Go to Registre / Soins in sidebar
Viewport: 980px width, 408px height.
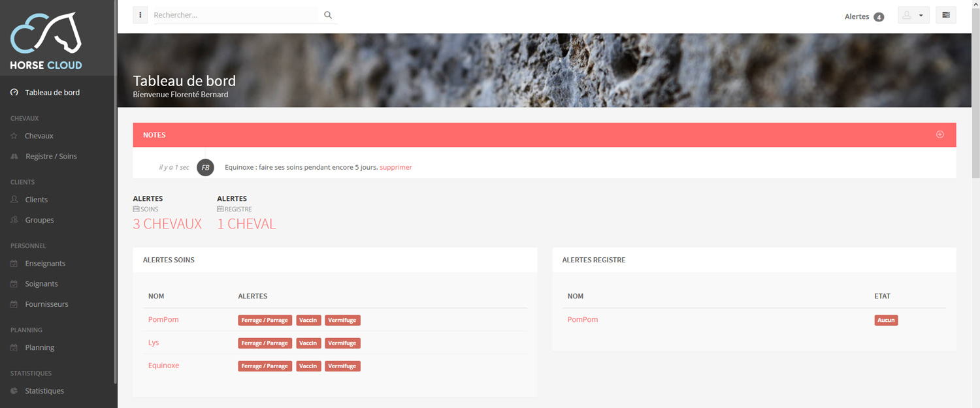(51, 157)
